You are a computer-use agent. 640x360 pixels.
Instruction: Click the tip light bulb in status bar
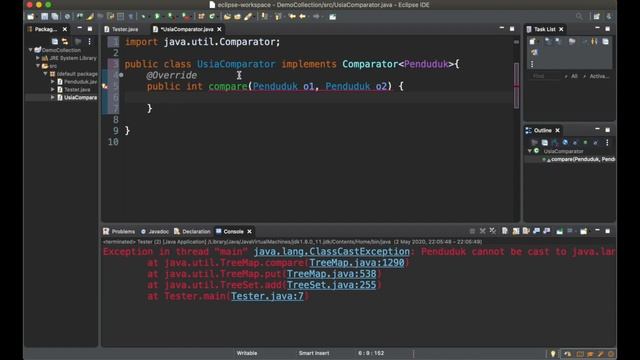[553, 353]
